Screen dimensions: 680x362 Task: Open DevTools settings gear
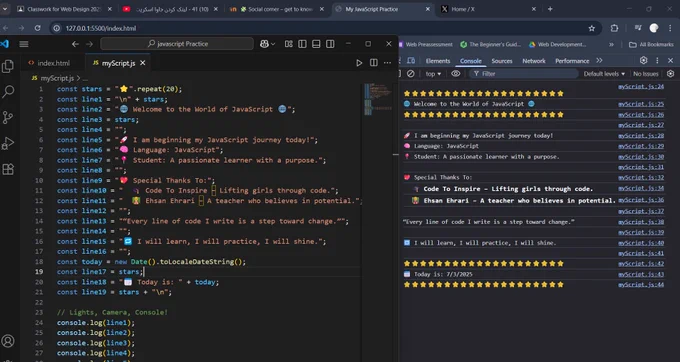click(644, 60)
